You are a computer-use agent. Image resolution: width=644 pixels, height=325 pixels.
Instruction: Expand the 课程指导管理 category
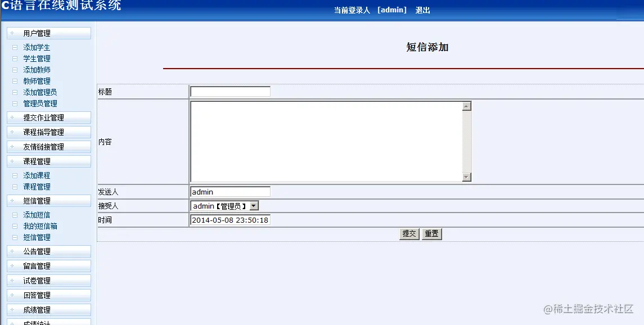[x=11, y=132]
